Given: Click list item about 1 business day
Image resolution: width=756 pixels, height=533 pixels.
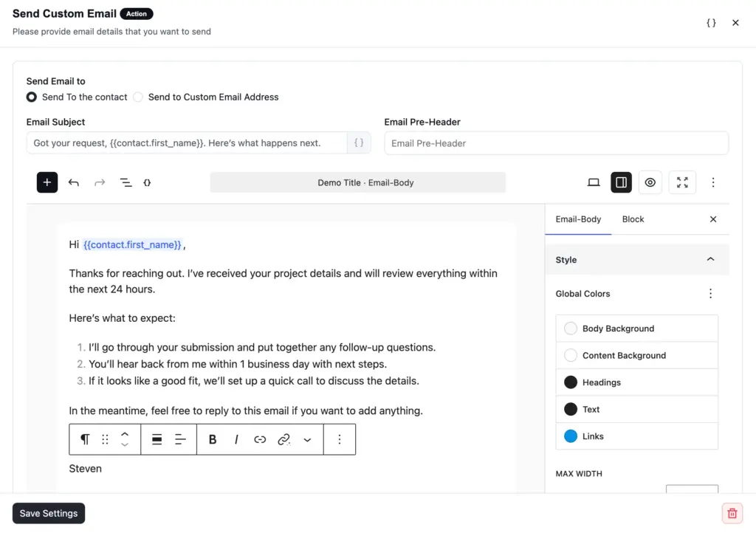Looking at the screenshot, I should 238,365.
